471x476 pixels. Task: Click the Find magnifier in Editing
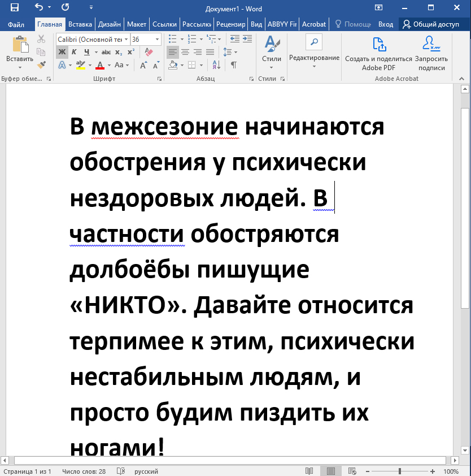click(314, 42)
